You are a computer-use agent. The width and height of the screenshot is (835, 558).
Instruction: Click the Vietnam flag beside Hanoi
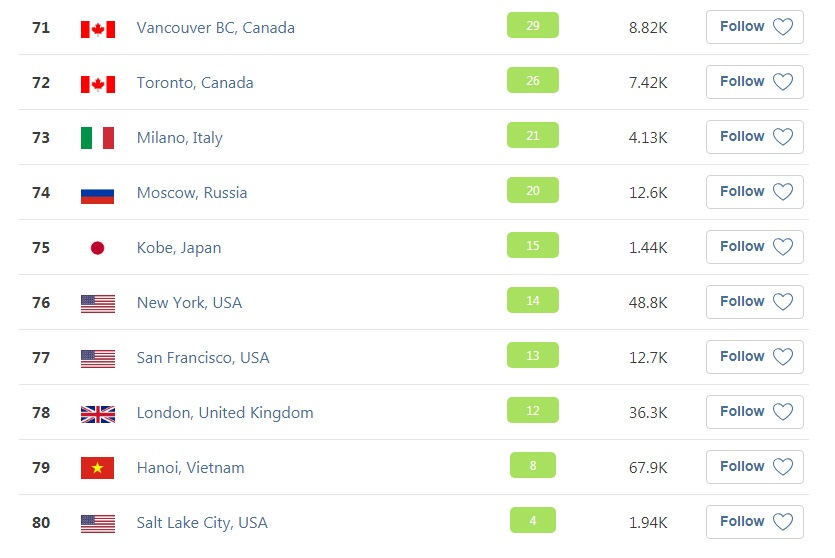tap(97, 467)
